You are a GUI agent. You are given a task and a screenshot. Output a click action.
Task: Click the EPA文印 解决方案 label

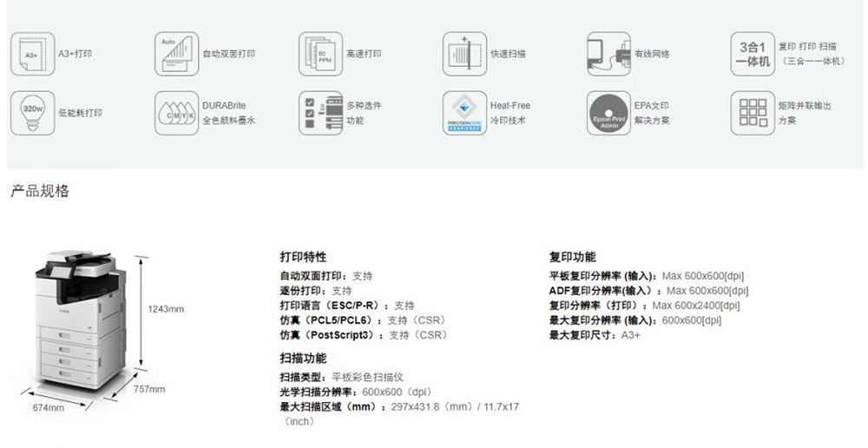coord(651,113)
